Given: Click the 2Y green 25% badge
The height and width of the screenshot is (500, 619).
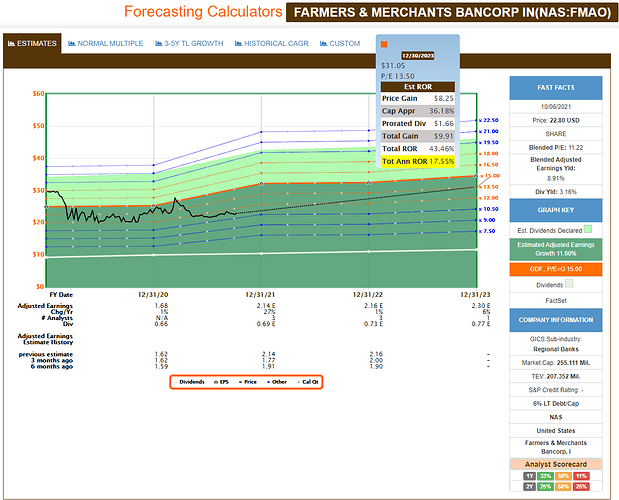Looking at the screenshot, I should point(545,487).
